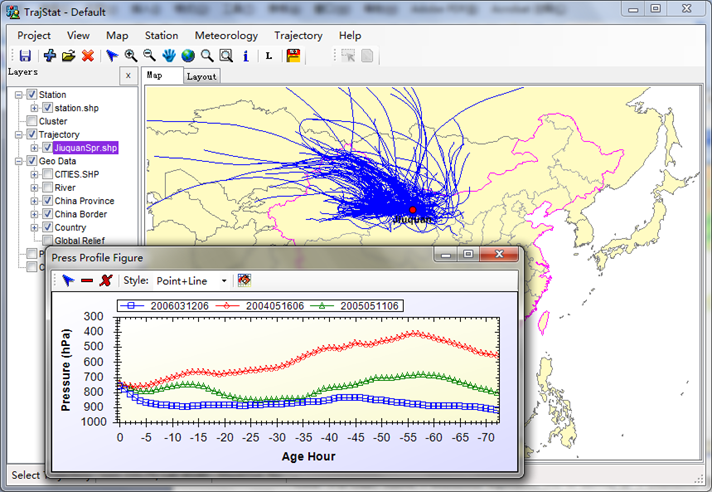Click red minus icon in Press Profile toolbar
The width and height of the screenshot is (712, 492).
tap(86, 281)
